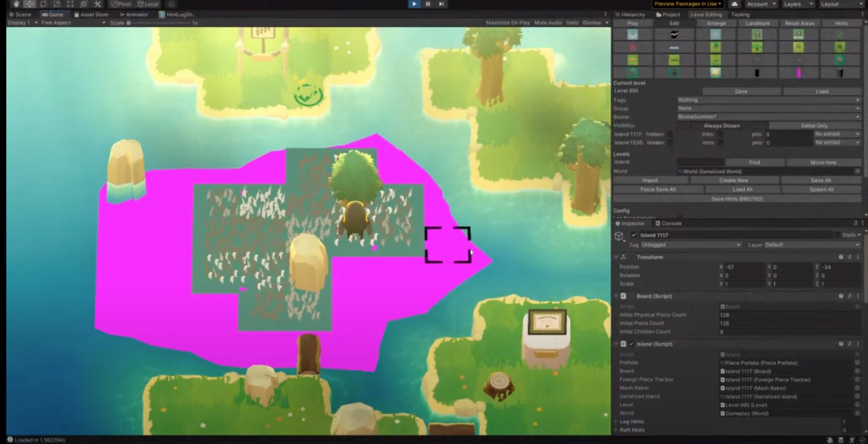Viewport: 868px width, 444px height.
Task: Select the Rect tool
Action: click(x=70, y=4)
